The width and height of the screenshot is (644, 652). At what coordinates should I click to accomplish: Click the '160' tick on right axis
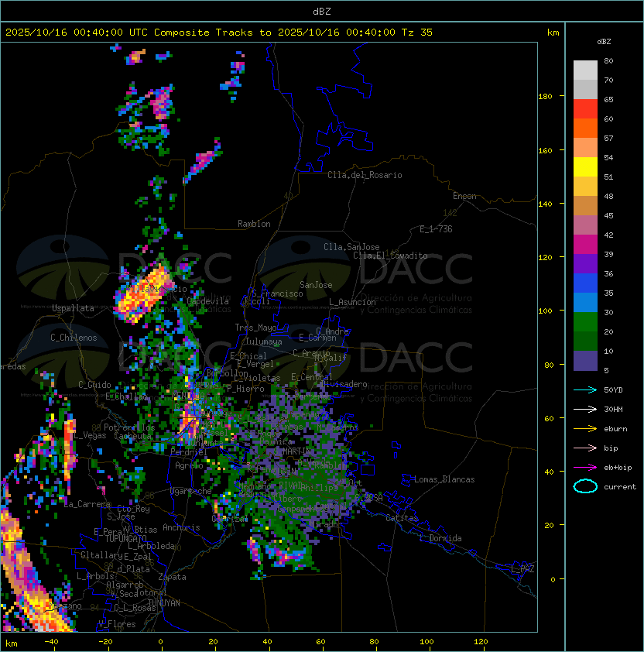coord(545,150)
